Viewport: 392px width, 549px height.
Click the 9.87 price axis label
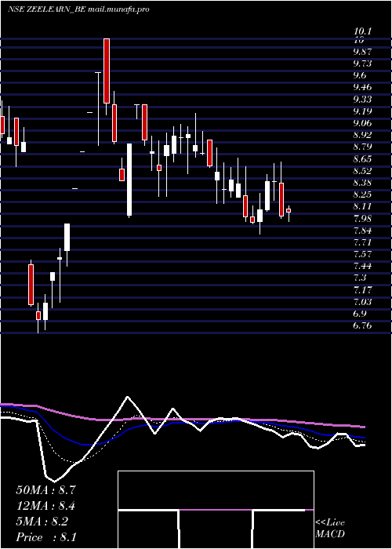click(x=362, y=52)
